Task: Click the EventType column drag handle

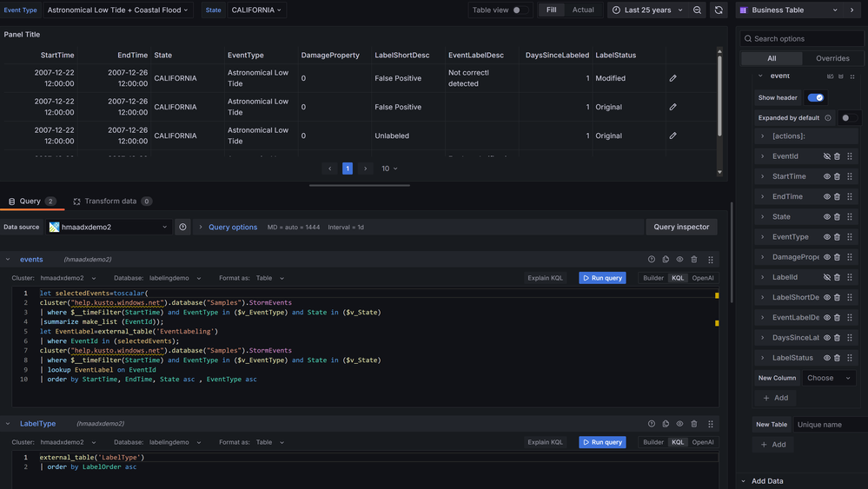Action: click(x=850, y=237)
